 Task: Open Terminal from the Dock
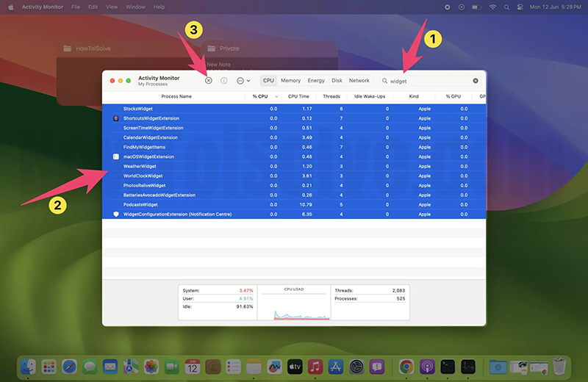point(448,367)
